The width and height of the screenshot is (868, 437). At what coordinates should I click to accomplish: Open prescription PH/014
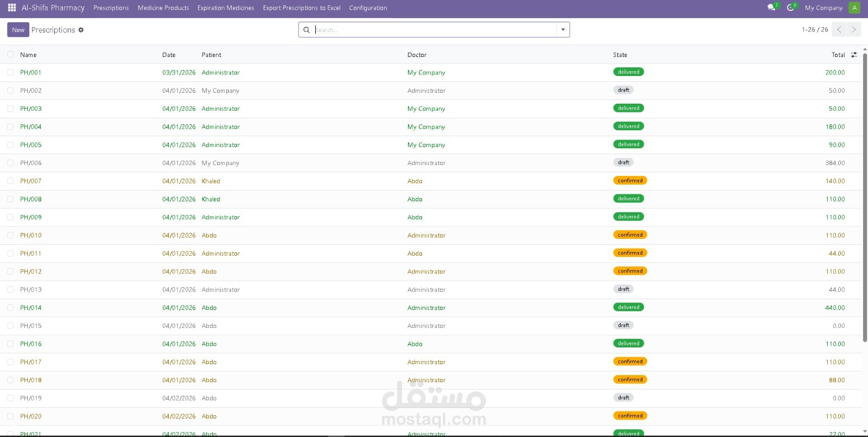(31, 308)
